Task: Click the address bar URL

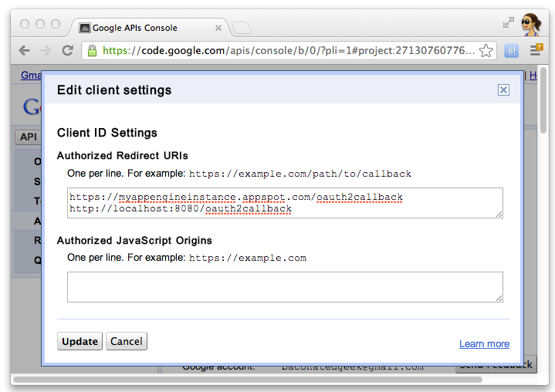Action: (x=286, y=51)
